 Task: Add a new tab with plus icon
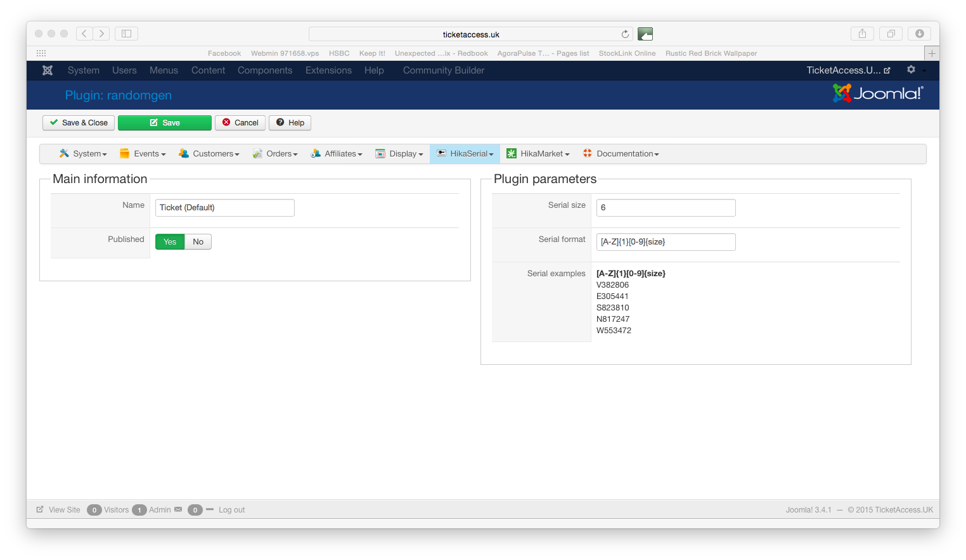pyautogui.click(x=932, y=53)
